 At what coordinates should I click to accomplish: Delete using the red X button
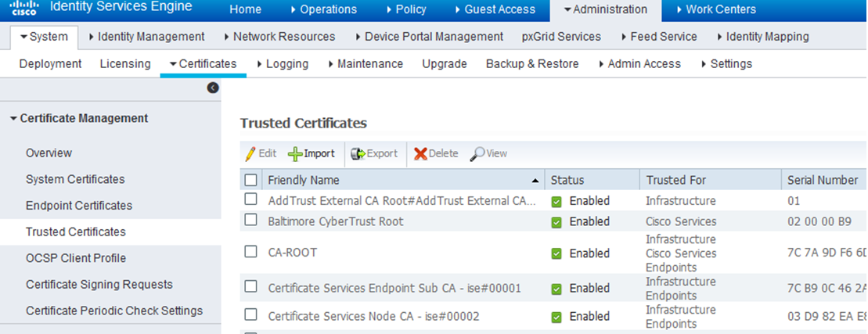point(436,154)
